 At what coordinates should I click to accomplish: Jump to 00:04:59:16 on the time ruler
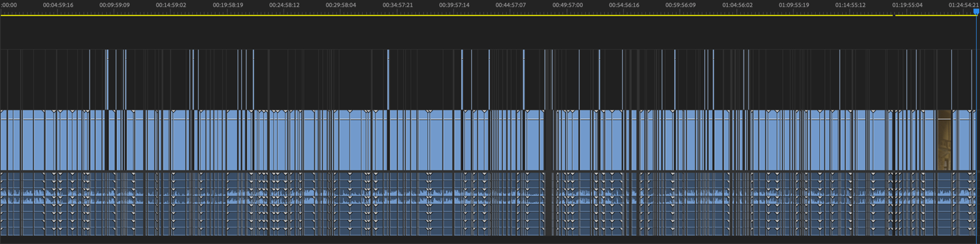point(58,5)
